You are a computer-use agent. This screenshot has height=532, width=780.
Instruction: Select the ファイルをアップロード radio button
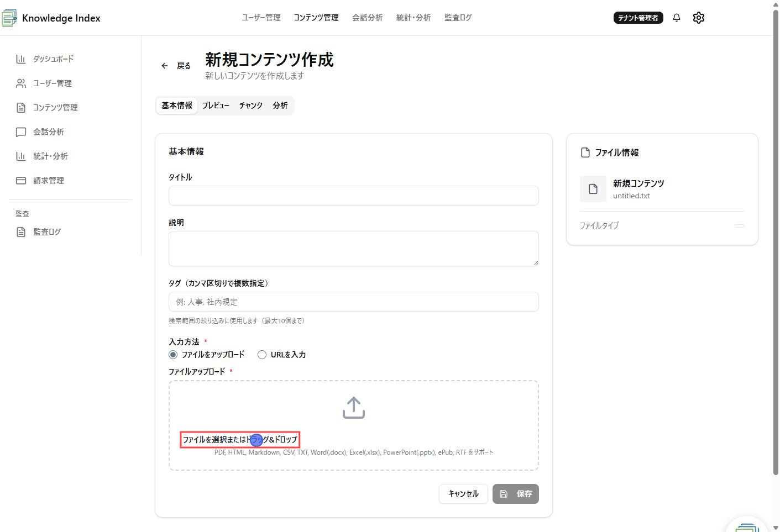point(173,355)
